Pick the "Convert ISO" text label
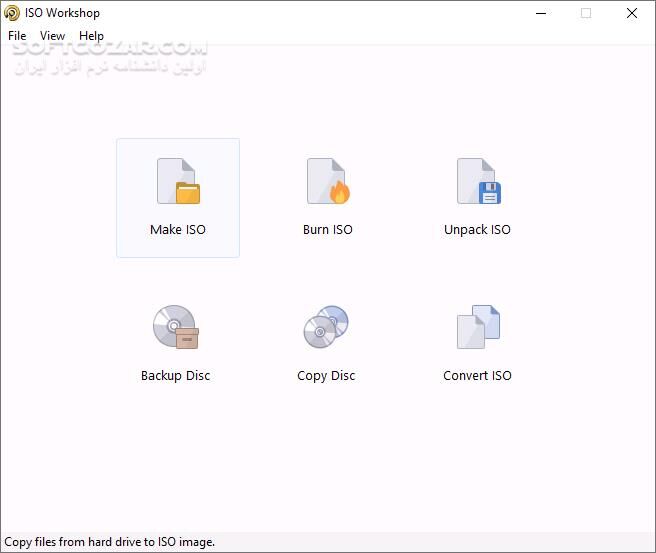 point(477,376)
